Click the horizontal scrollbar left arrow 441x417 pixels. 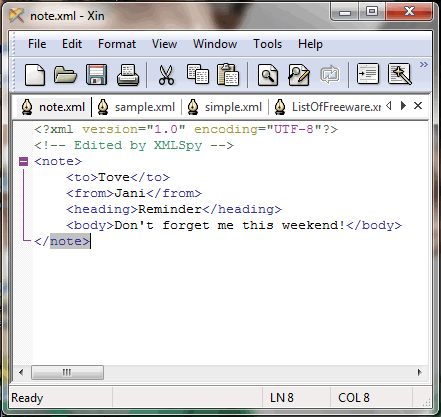(21, 372)
